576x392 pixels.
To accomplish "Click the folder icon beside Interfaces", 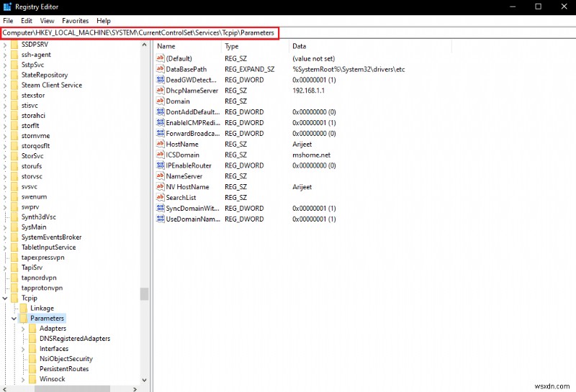I will tap(32, 348).
